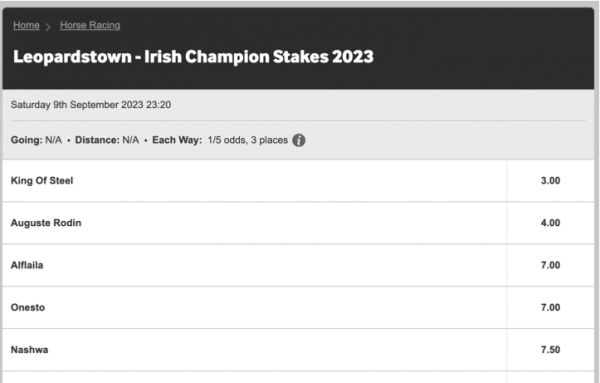Open the Each Way info icon

(299, 140)
